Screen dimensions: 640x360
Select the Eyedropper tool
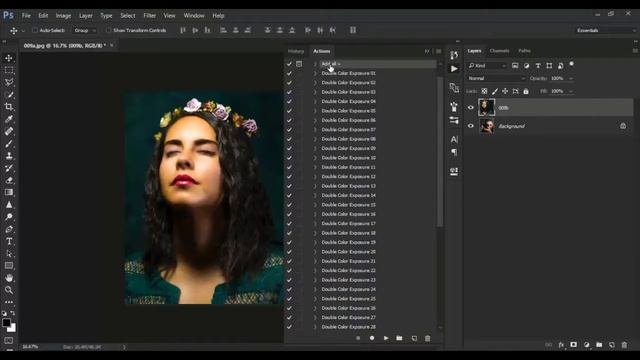point(9,119)
